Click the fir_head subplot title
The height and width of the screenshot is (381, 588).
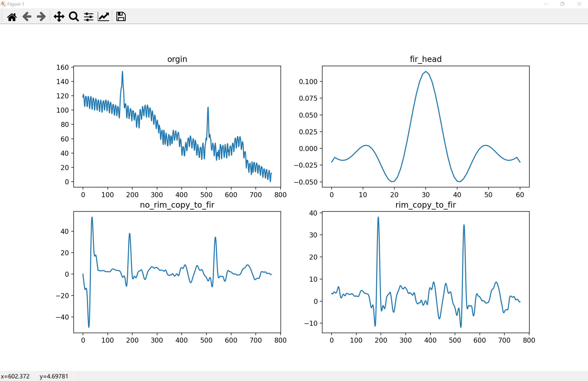[425, 59]
